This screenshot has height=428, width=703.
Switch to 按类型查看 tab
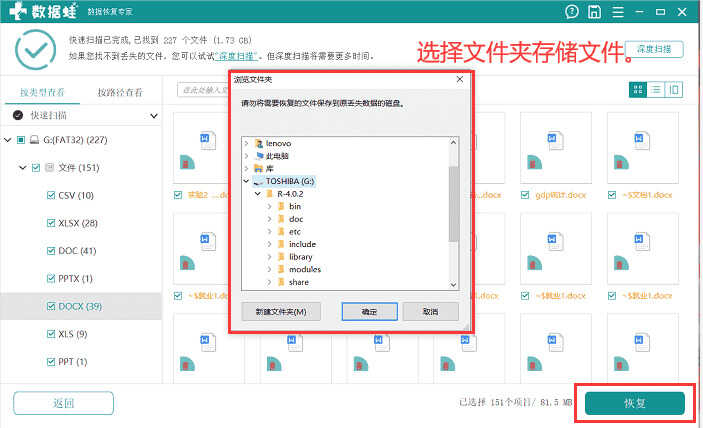(x=43, y=92)
